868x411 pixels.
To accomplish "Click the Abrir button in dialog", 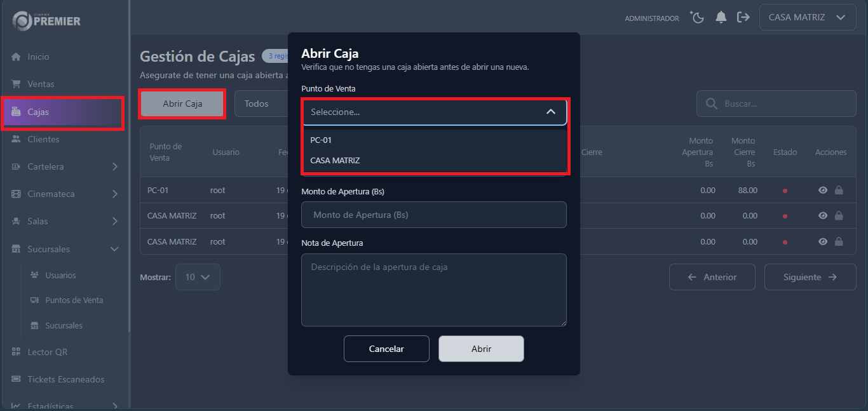I will tap(481, 349).
